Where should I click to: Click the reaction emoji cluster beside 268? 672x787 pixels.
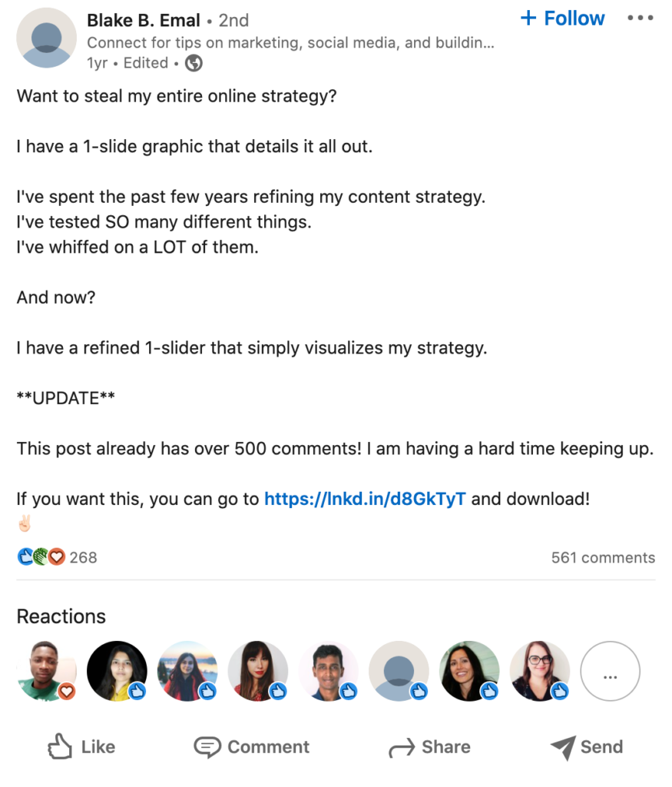41,557
